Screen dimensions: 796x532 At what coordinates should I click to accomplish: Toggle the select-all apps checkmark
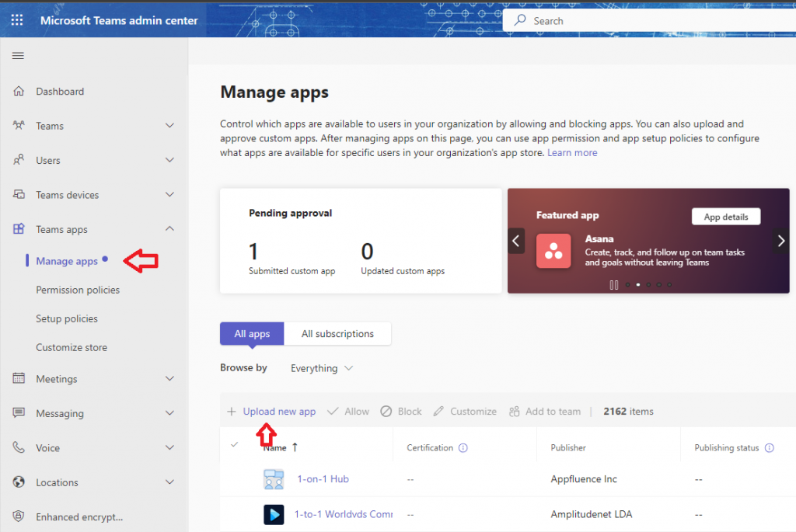(235, 445)
